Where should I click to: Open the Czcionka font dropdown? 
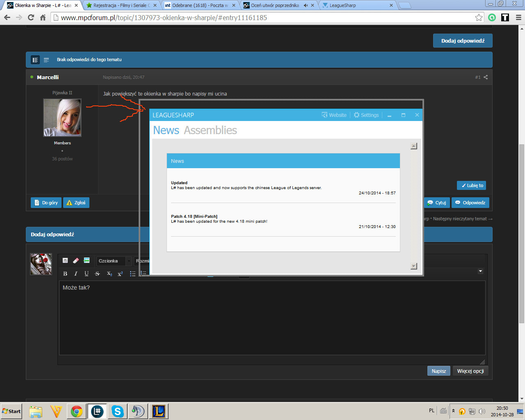coord(114,261)
